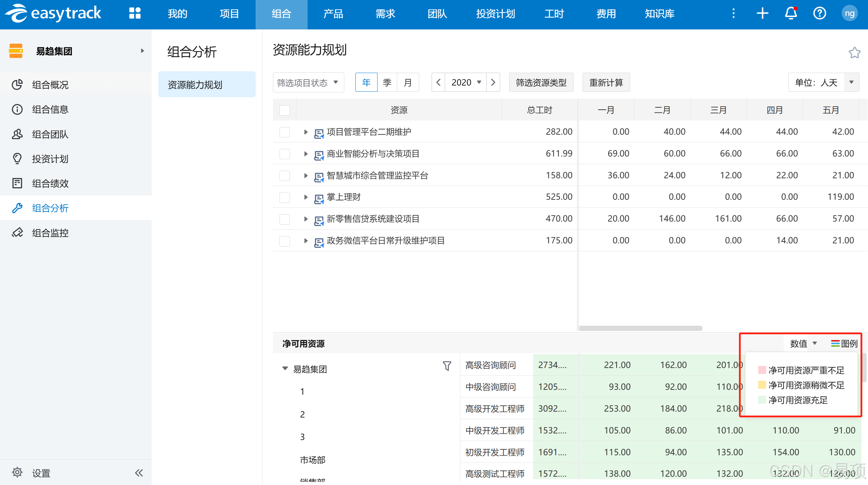868x485 pixels.
Task: Click the pink 净可用资源严重不足 legend swatch
Action: (x=762, y=370)
